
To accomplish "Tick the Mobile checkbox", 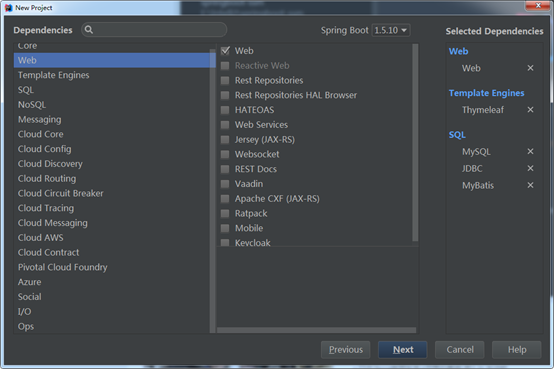I will [x=225, y=228].
